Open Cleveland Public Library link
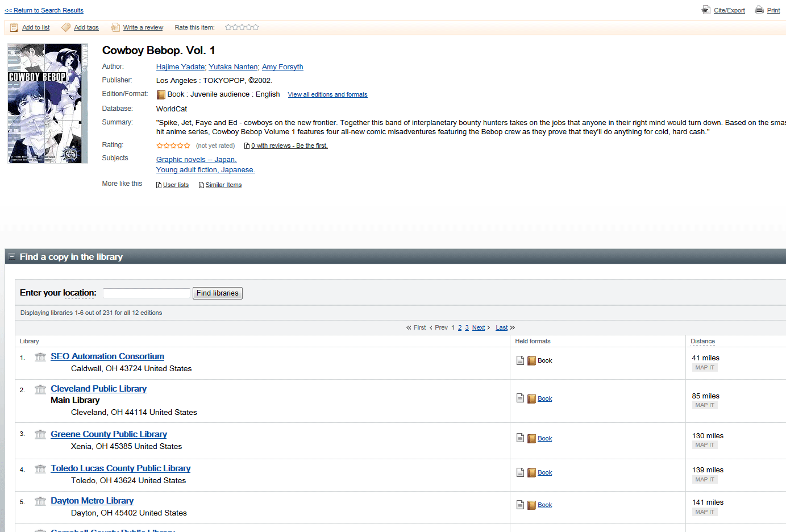Image resolution: width=786 pixels, height=532 pixels. point(98,389)
